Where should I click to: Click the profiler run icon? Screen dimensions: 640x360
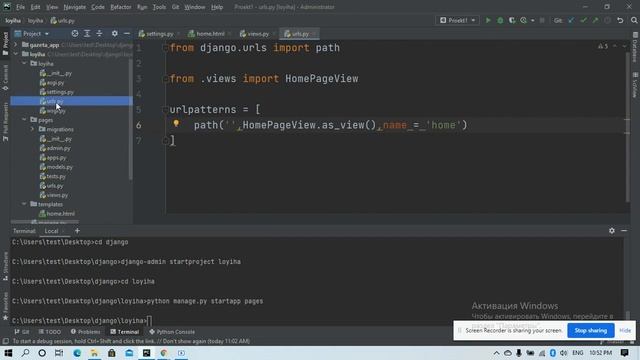coord(523,20)
